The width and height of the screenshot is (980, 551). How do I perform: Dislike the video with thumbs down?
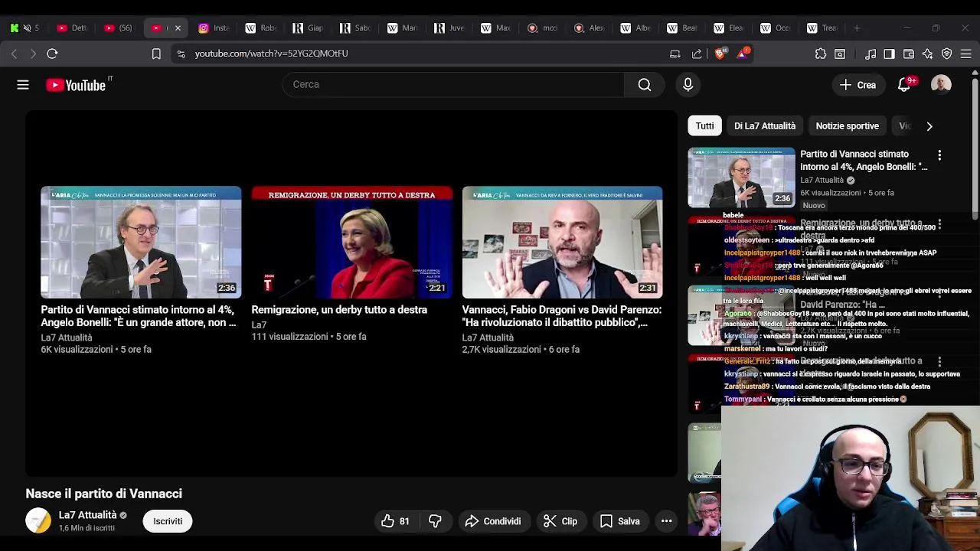435,521
